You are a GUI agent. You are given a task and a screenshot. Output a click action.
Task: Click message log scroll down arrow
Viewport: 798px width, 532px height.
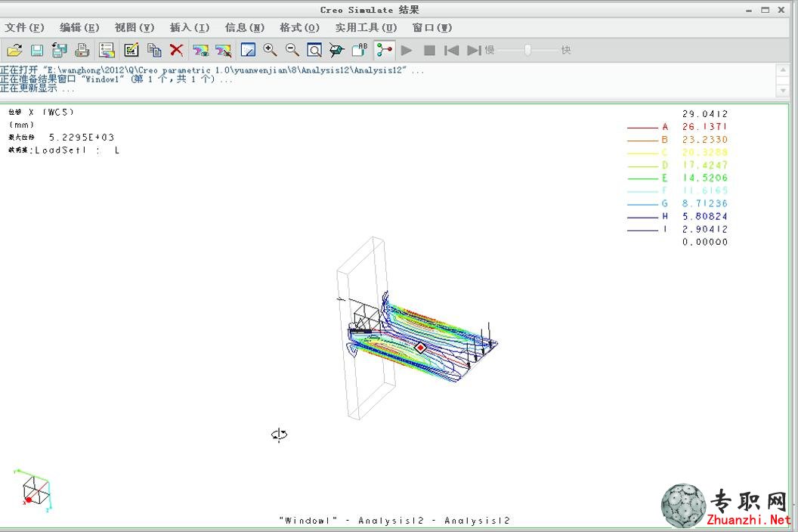783,91
